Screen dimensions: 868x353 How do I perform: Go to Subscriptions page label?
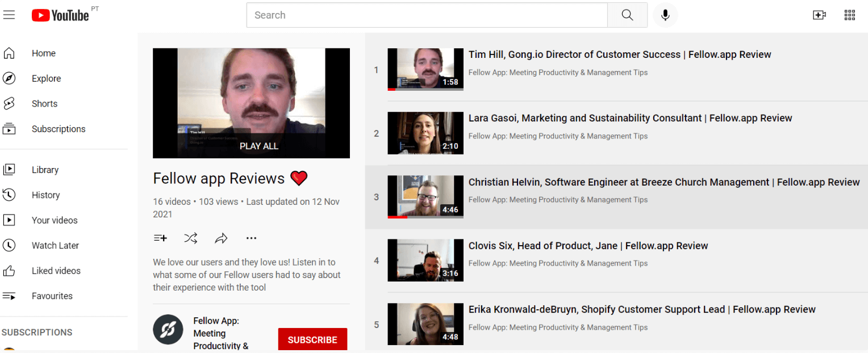[59, 129]
